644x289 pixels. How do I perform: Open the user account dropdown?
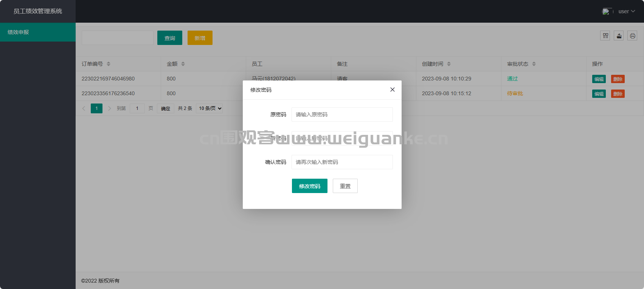626,11
